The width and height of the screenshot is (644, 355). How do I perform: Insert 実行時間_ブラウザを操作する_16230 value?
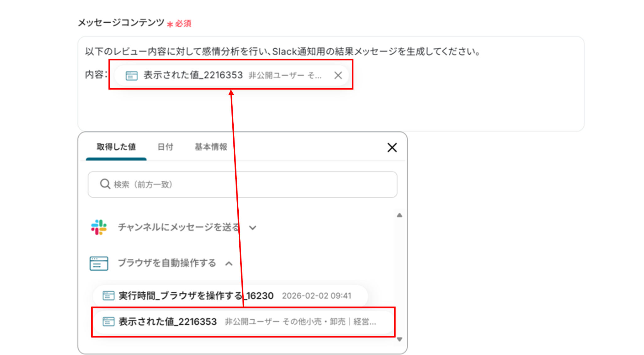click(196, 296)
